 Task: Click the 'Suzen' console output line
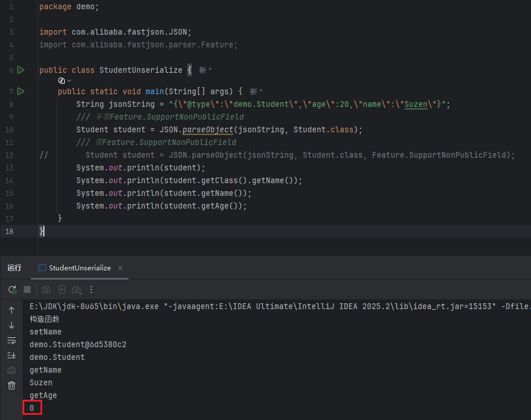point(41,383)
